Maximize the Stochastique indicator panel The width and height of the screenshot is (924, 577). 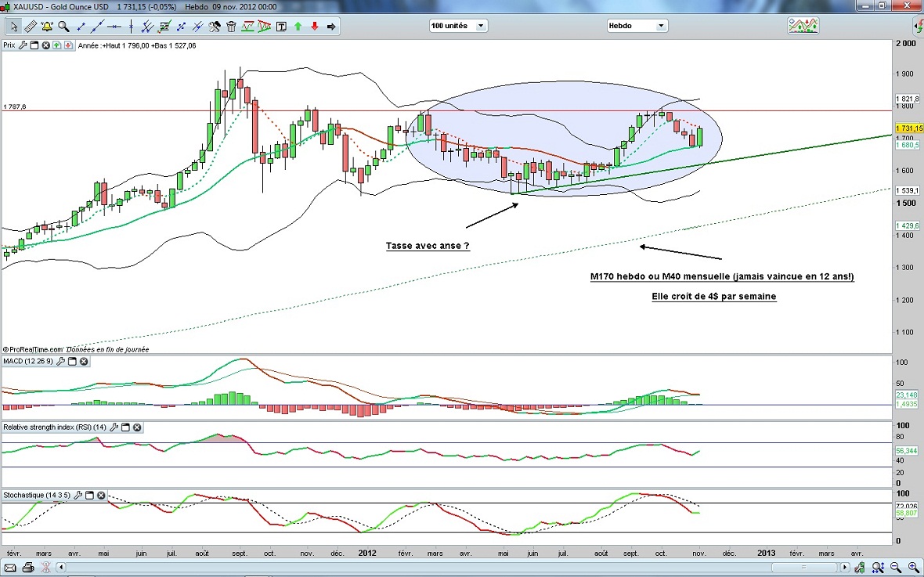89,496
